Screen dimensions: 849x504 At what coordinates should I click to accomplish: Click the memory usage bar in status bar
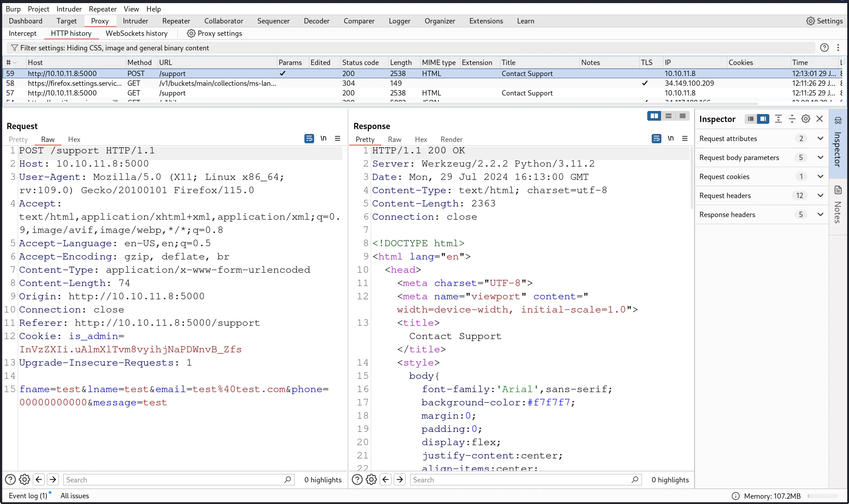823,496
